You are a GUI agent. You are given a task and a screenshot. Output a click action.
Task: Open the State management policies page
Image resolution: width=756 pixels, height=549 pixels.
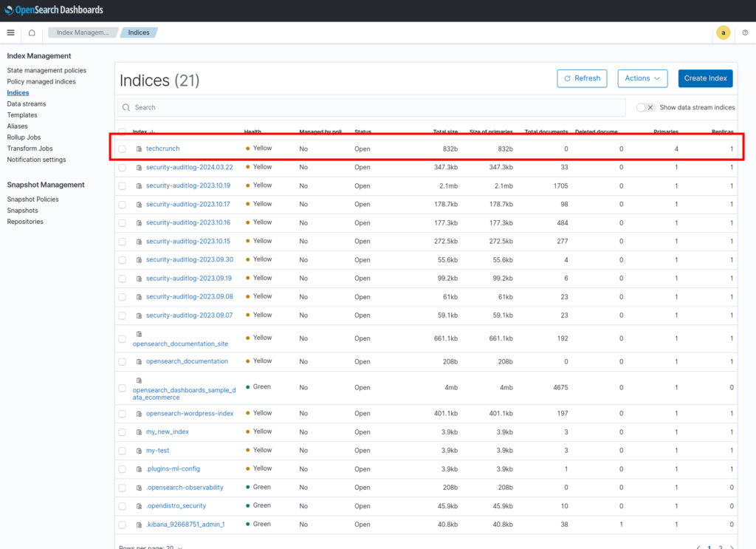click(x=47, y=70)
